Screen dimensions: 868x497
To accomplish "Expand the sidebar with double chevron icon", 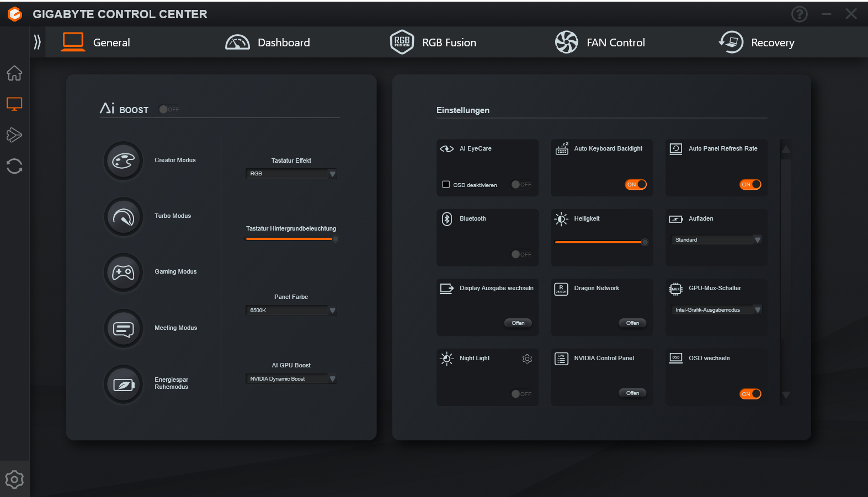I will click(37, 42).
